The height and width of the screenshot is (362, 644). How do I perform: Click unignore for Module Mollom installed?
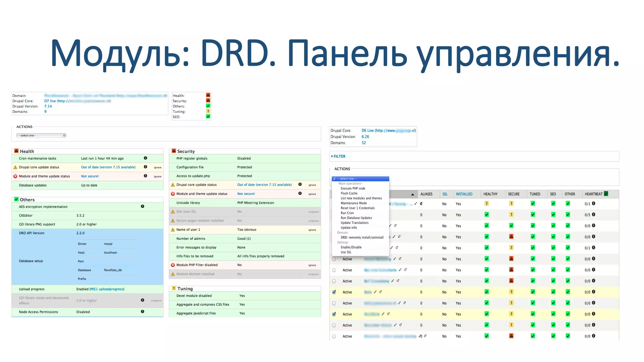click(314, 274)
